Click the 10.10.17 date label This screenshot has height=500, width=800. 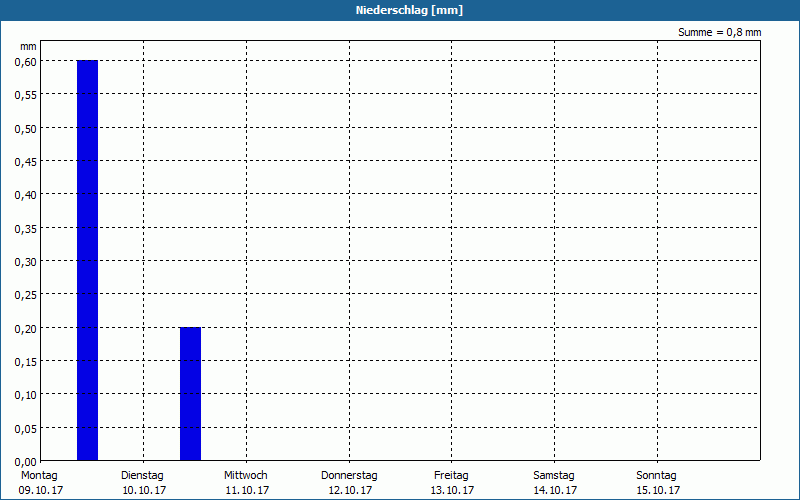click(144, 490)
